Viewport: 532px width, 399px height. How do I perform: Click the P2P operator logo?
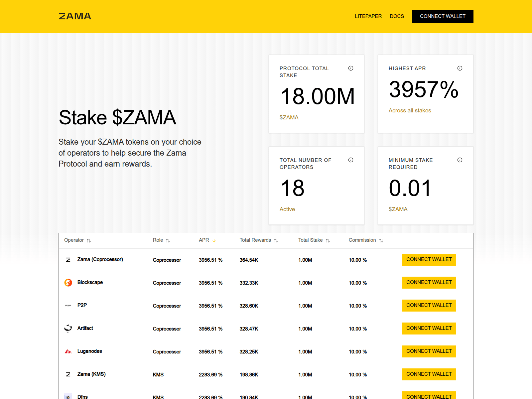(x=68, y=306)
